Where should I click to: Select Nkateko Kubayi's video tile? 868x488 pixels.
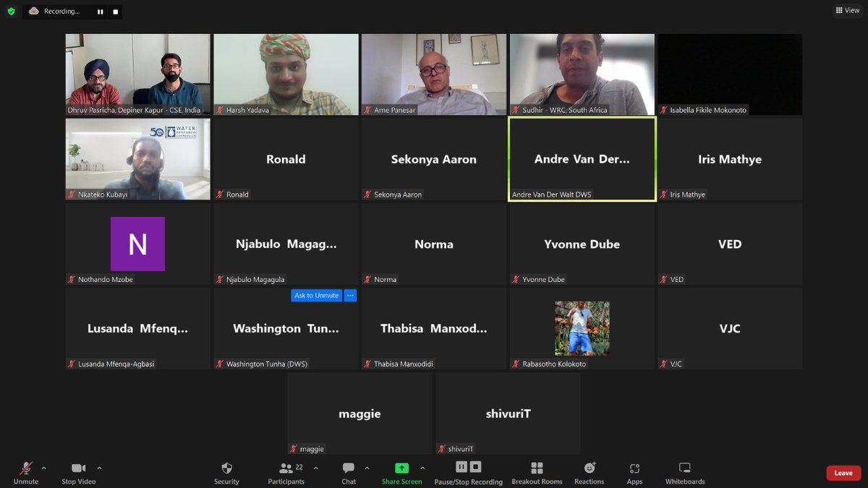(137, 159)
